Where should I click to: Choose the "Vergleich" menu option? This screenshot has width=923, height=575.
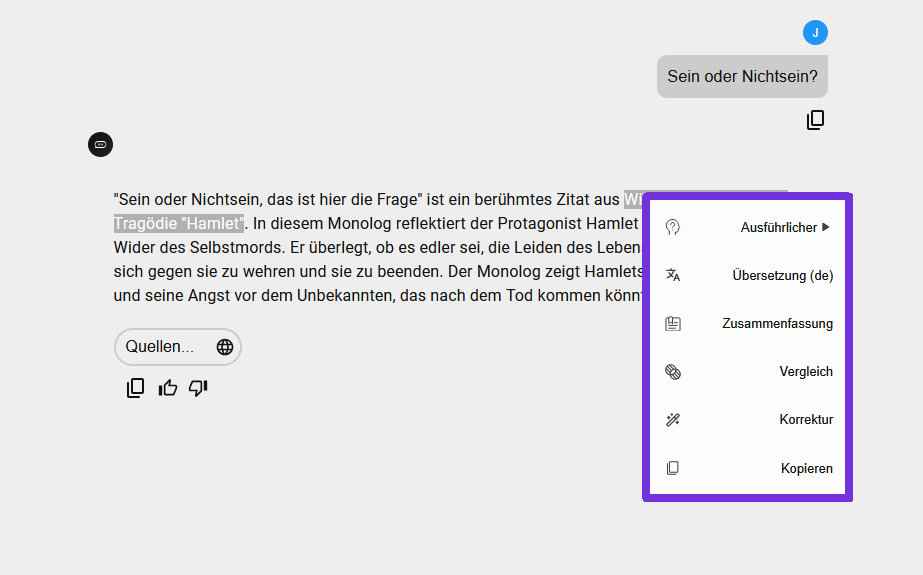click(x=805, y=372)
